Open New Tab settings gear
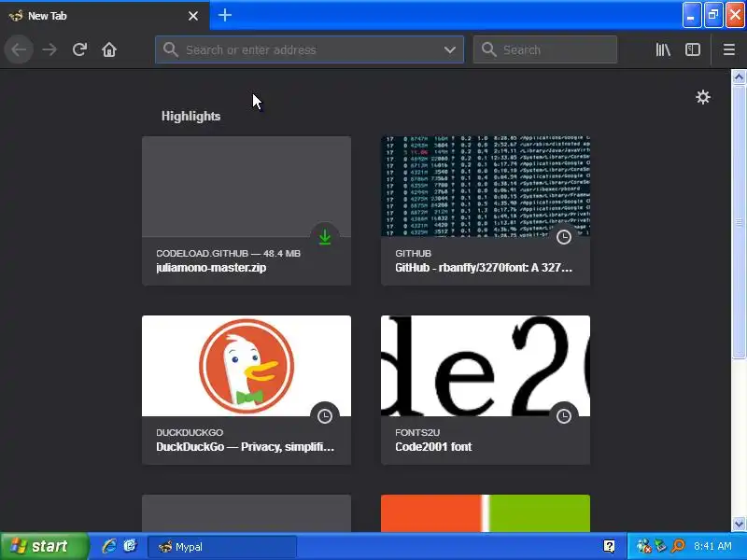The width and height of the screenshot is (747, 560). click(x=703, y=97)
